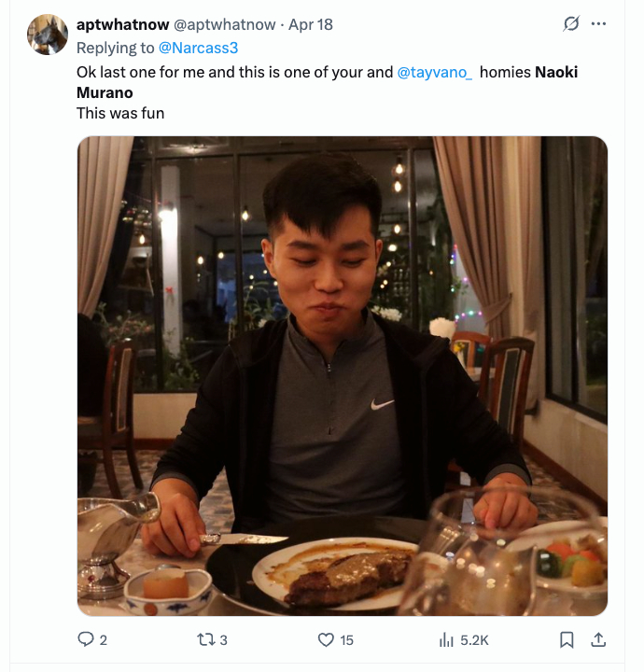The width and height of the screenshot is (644, 672).
Task: Click the bold aptwhatnow display name
Action: pyautogui.click(x=122, y=24)
